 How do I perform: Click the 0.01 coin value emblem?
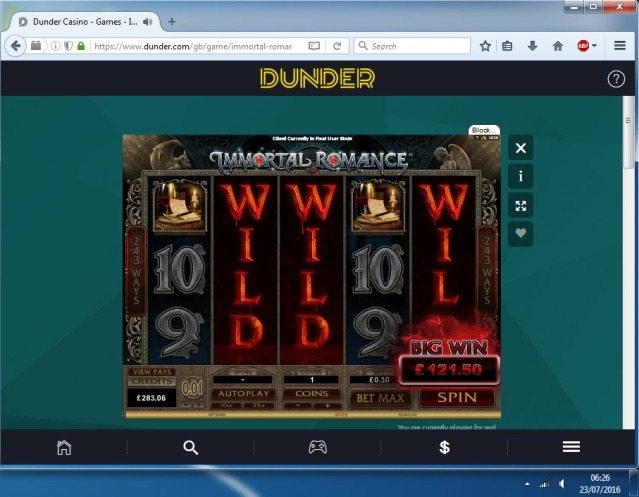(192, 388)
